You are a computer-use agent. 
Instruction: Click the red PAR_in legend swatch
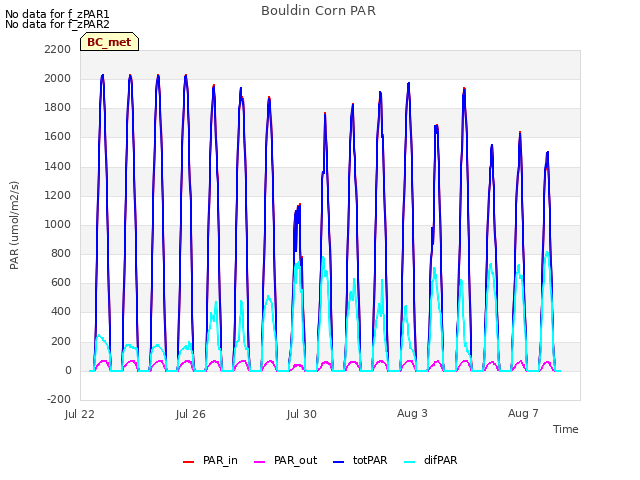[188, 462]
